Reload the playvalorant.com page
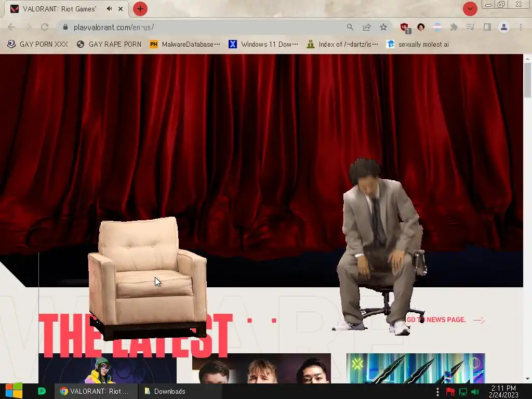The width and height of the screenshot is (532, 399). pyautogui.click(x=45, y=27)
